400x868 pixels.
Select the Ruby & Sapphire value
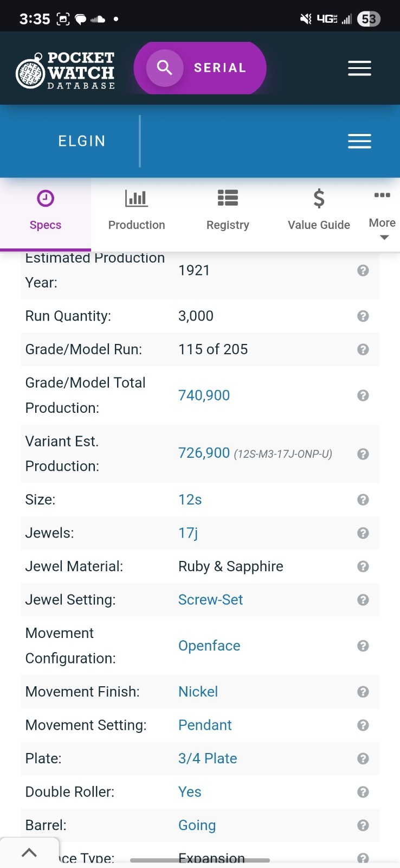pyautogui.click(x=231, y=566)
